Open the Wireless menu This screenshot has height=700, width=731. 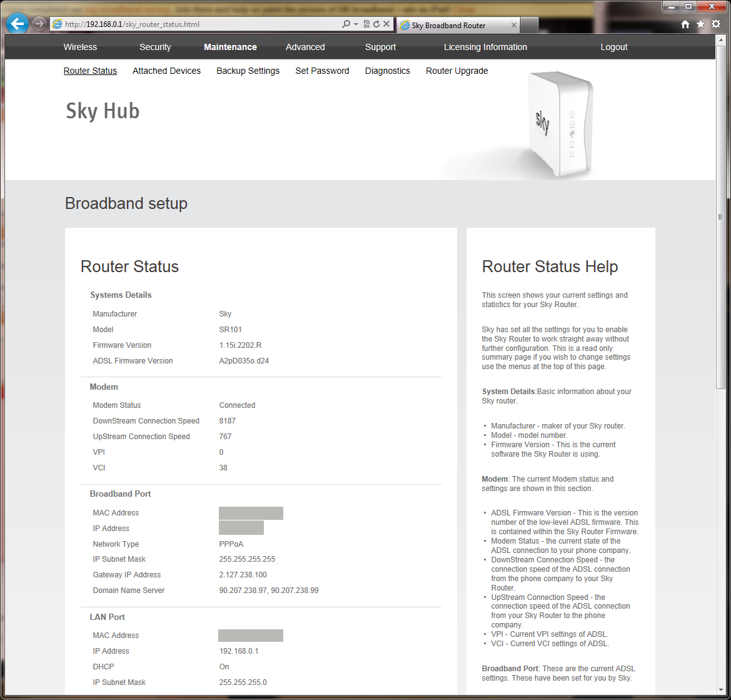pyautogui.click(x=80, y=47)
